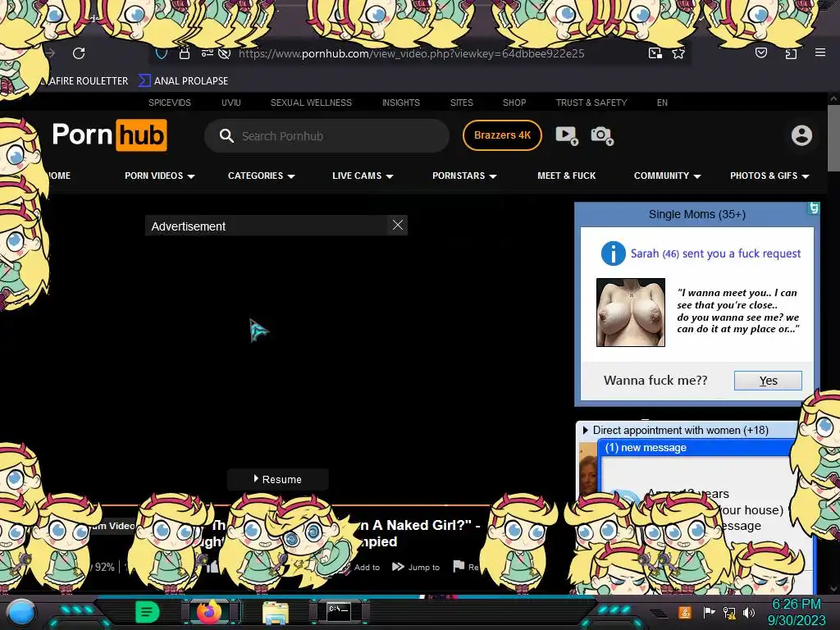Open the SPICEVIDS link in top bar
This screenshot has height=630, width=840.
tap(170, 103)
